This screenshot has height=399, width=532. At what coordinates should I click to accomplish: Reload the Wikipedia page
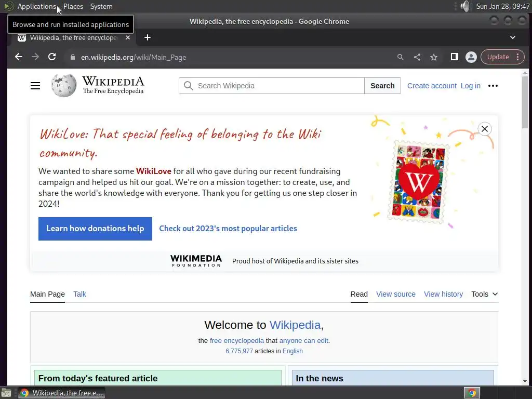pyautogui.click(x=52, y=57)
